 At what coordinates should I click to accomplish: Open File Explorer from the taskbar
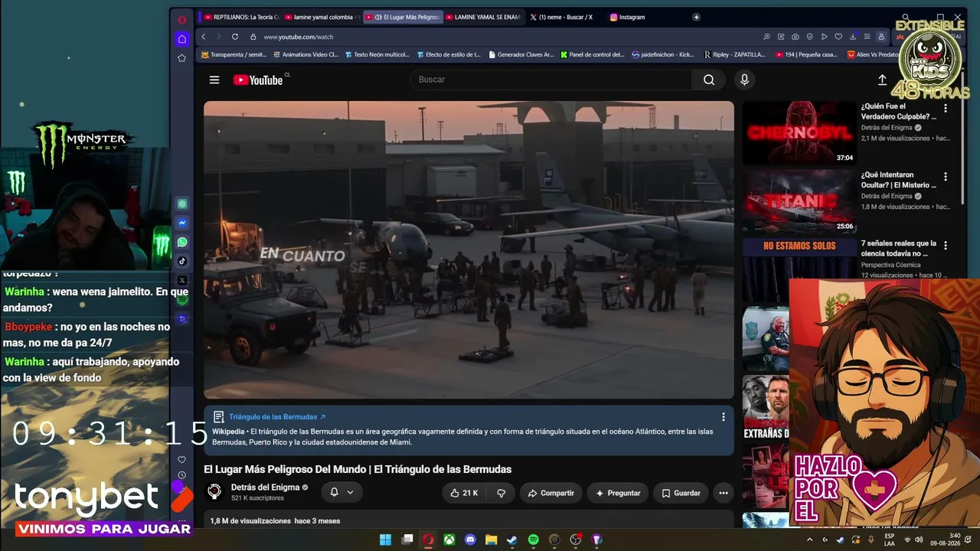[x=492, y=540]
